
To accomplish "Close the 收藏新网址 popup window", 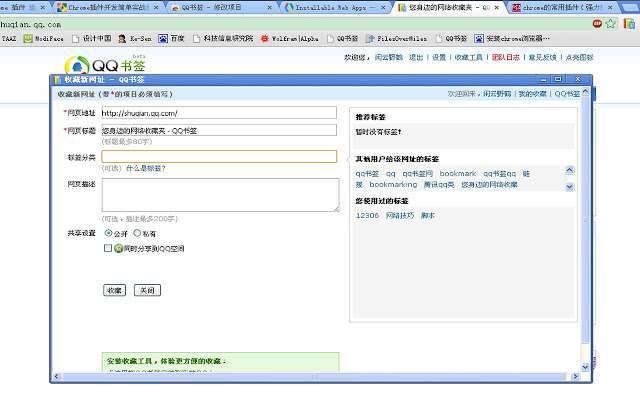I will (578, 79).
